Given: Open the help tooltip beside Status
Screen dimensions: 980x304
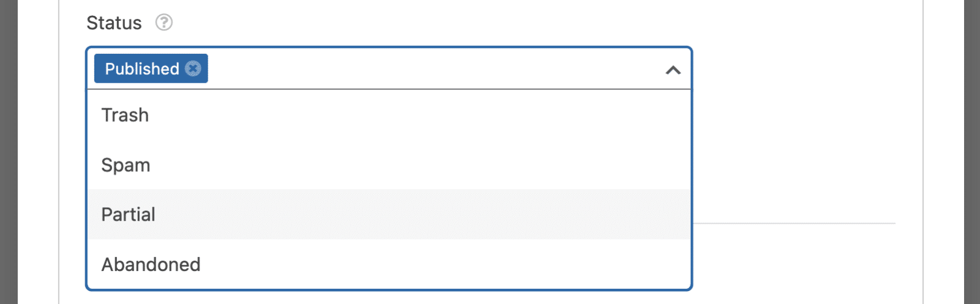Looking at the screenshot, I should (x=164, y=23).
